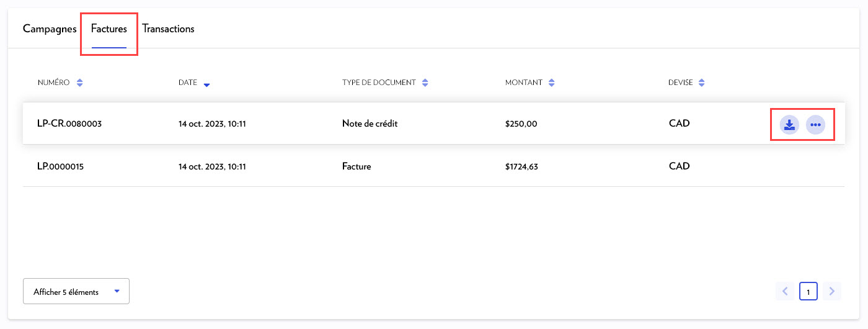Sort by Devise column arrows
The image size is (868, 329).
(701, 83)
